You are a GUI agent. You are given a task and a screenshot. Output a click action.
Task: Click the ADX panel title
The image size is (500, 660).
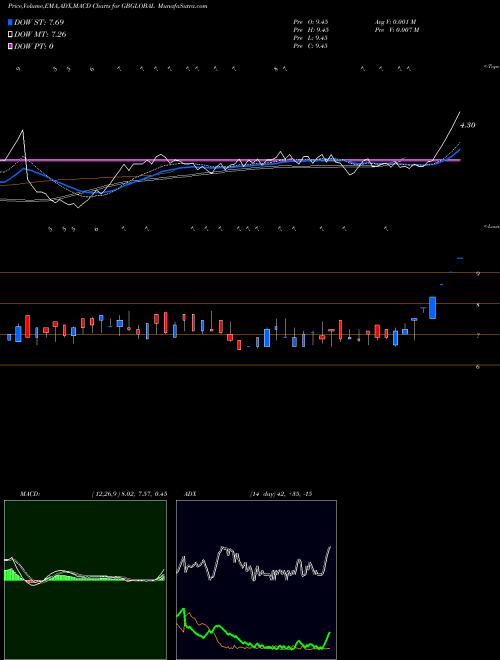point(190,494)
